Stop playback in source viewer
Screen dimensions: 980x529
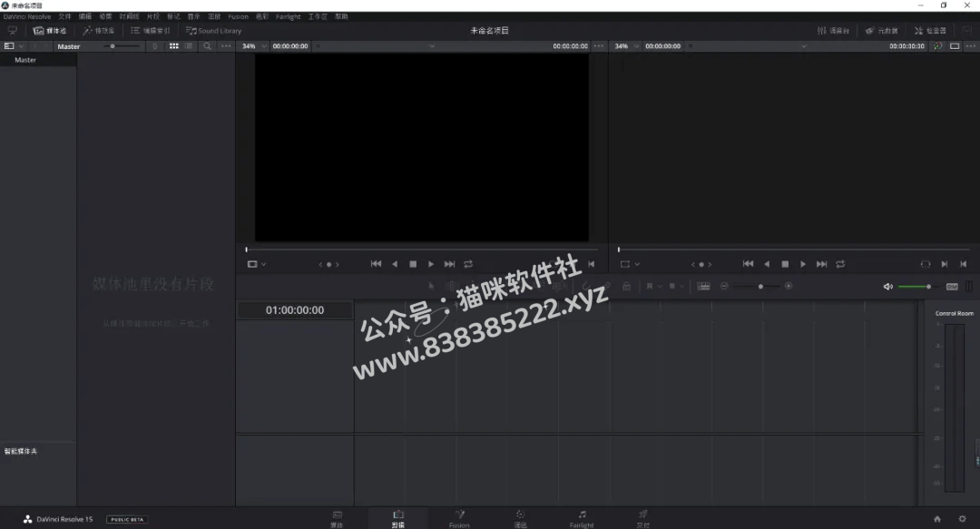(413, 264)
